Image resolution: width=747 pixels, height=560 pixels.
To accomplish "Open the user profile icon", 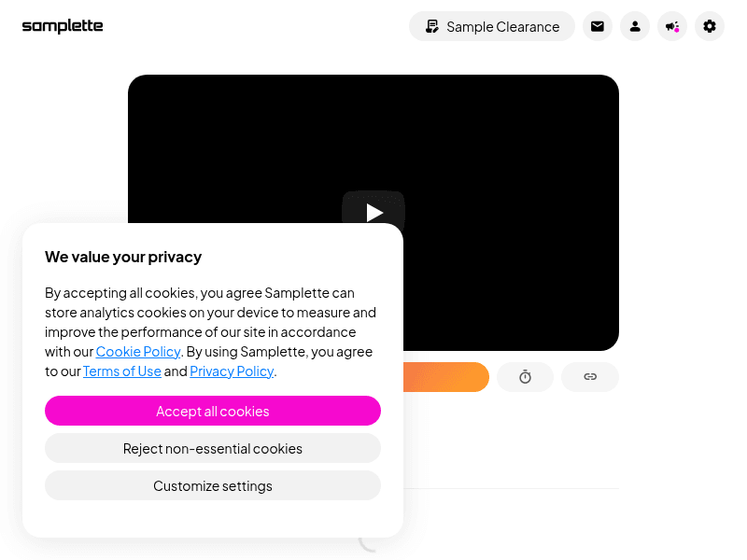I will (635, 26).
